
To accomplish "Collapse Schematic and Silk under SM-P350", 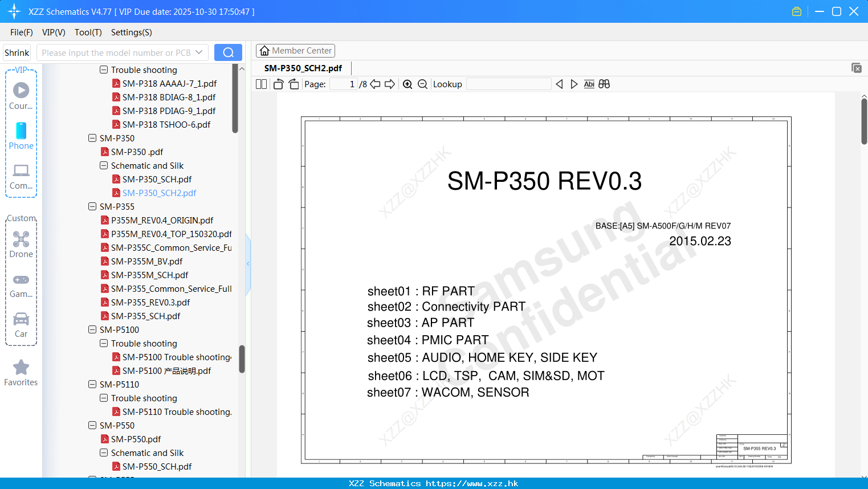I will pos(104,166).
